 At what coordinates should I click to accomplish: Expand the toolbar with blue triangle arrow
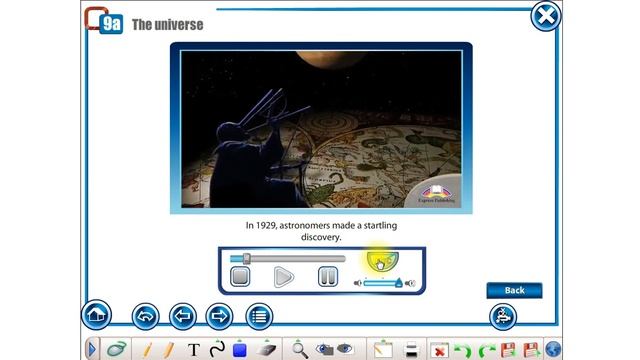click(91, 349)
